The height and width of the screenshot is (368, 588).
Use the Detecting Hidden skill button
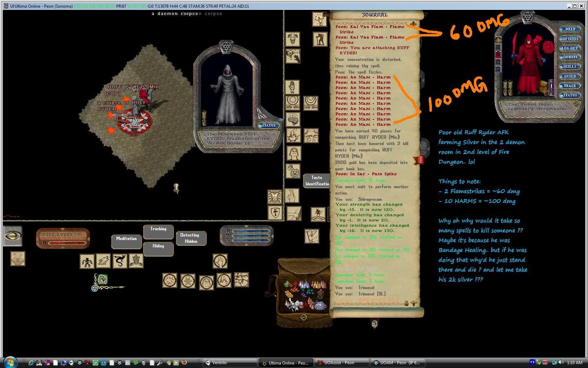pos(191,238)
